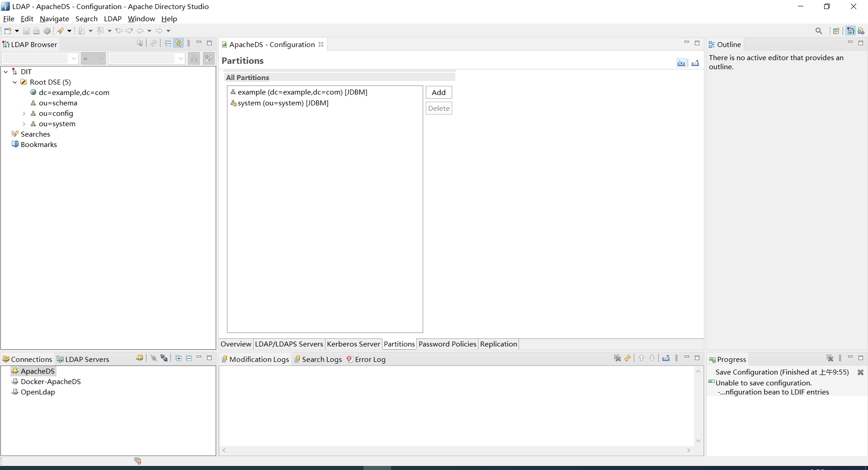Expand the ou=config tree node

coord(24,114)
